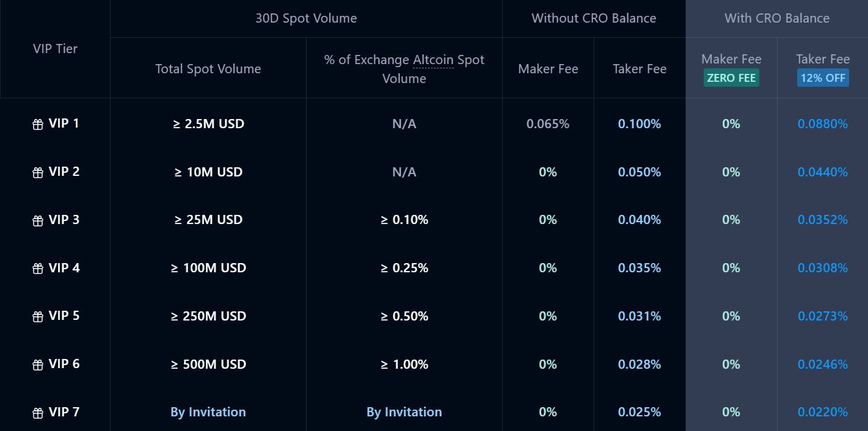Click the gift icon beside VIP 5
The height and width of the screenshot is (431, 868).
point(38,317)
